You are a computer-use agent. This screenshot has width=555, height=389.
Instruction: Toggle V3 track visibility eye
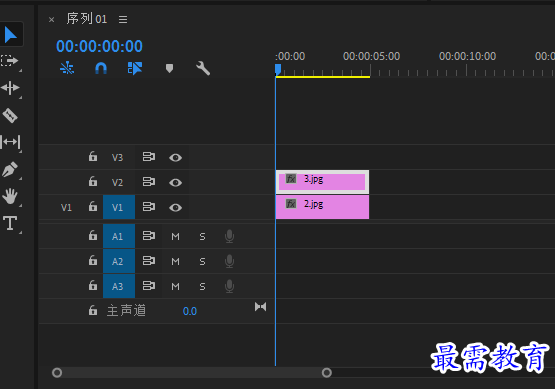click(x=175, y=157)
